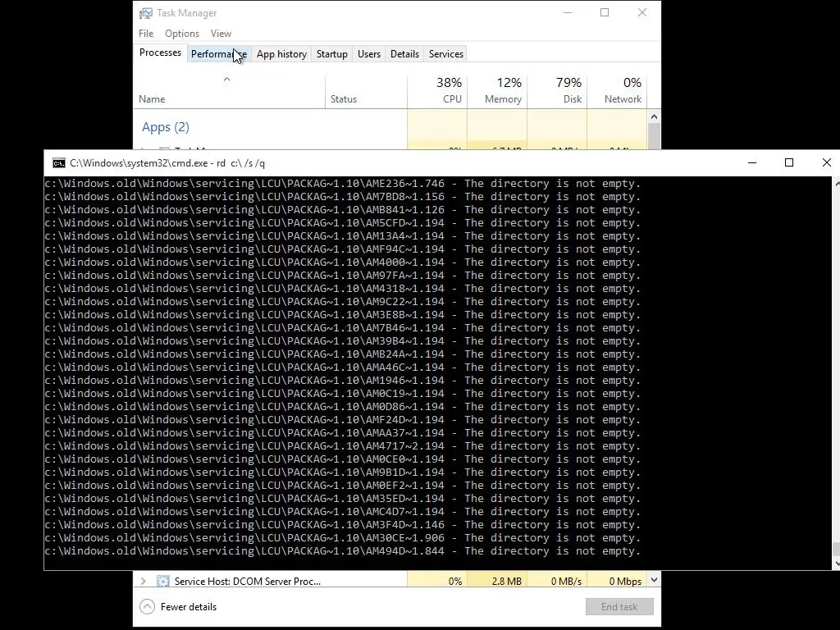Click the End task button
840x630 pixels.
coord(619,606)
